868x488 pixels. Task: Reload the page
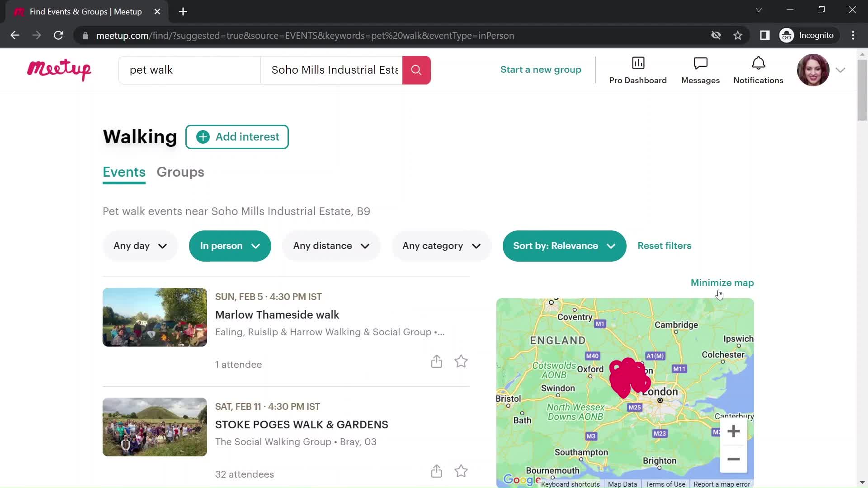tap(58, 35)
